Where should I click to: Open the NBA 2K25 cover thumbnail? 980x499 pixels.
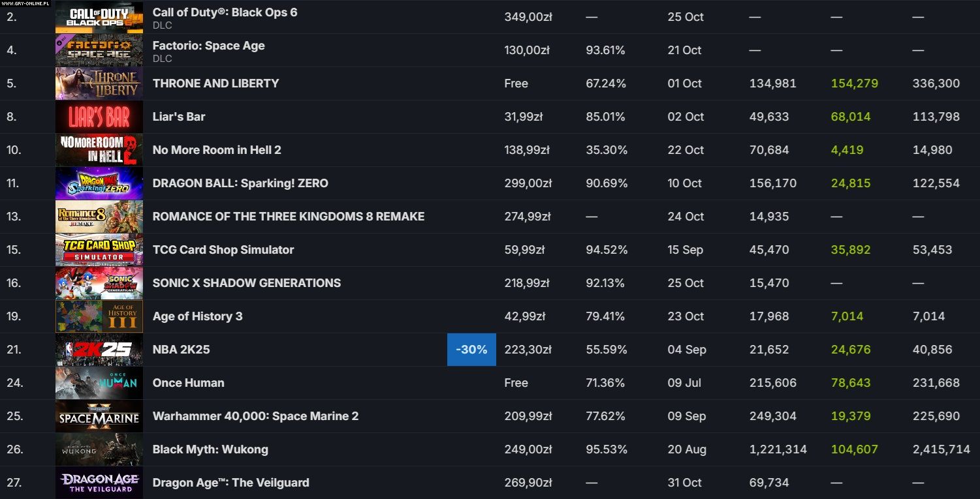click(x=99, y=350)
